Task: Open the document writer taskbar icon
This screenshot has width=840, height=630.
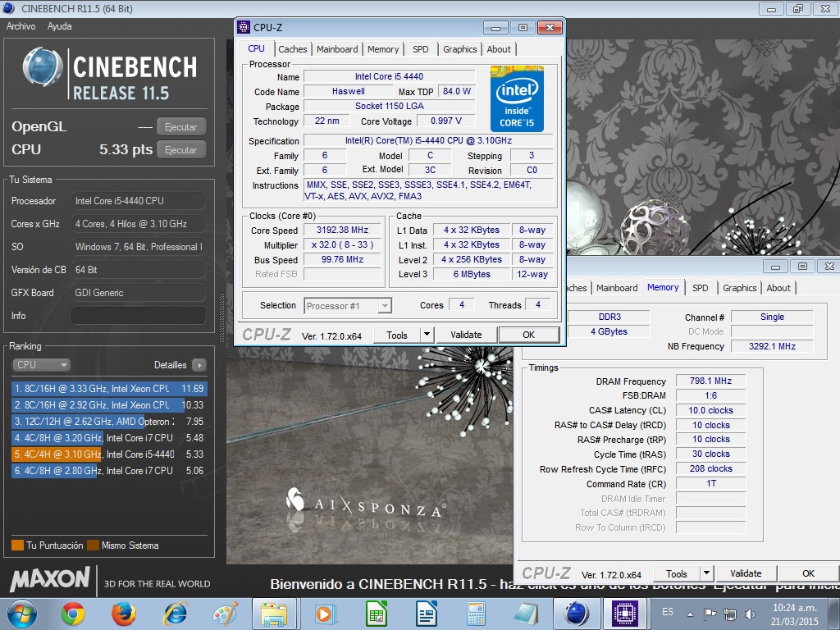Action: (x=427, y=614)
